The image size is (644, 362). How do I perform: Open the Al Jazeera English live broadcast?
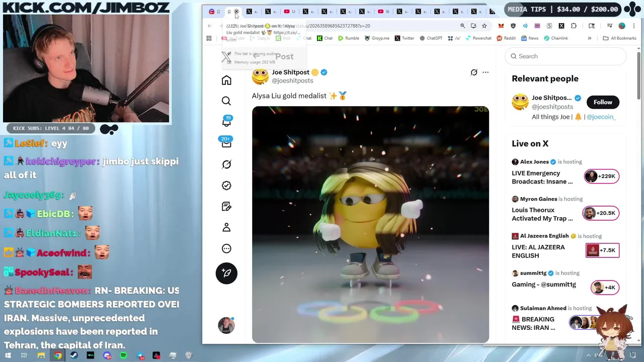coord(538,251)
